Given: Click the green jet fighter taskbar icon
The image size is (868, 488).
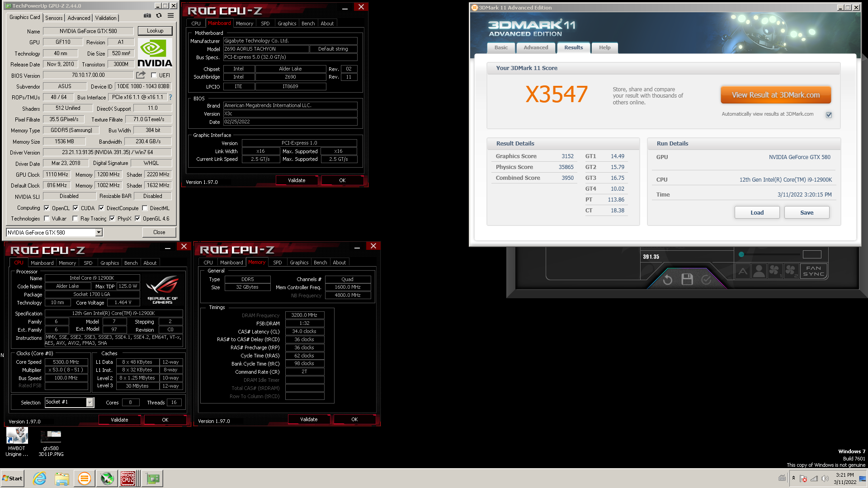Looking at the screenshot, I should pos(107,479).
